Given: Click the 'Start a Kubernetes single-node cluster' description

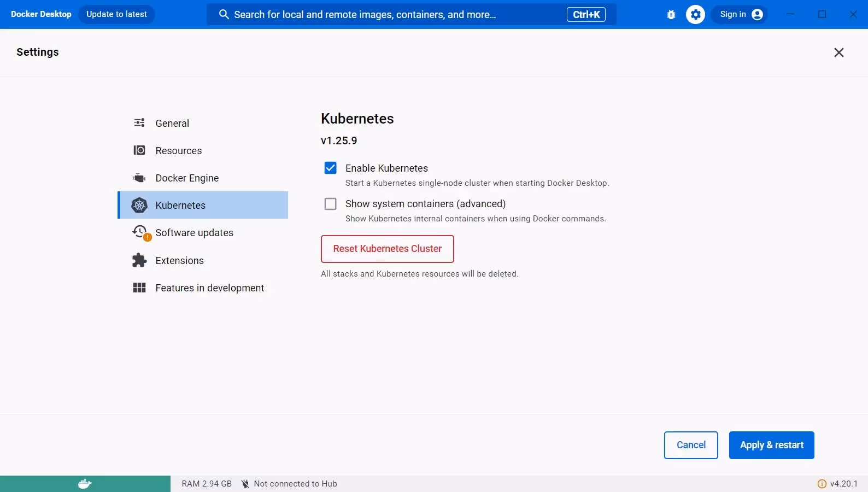Looking at the screenshot, I should point(477,183).
